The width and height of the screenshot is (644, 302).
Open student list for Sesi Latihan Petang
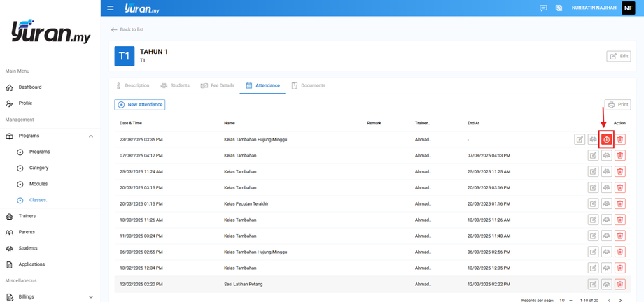click(x=607, y=285)
